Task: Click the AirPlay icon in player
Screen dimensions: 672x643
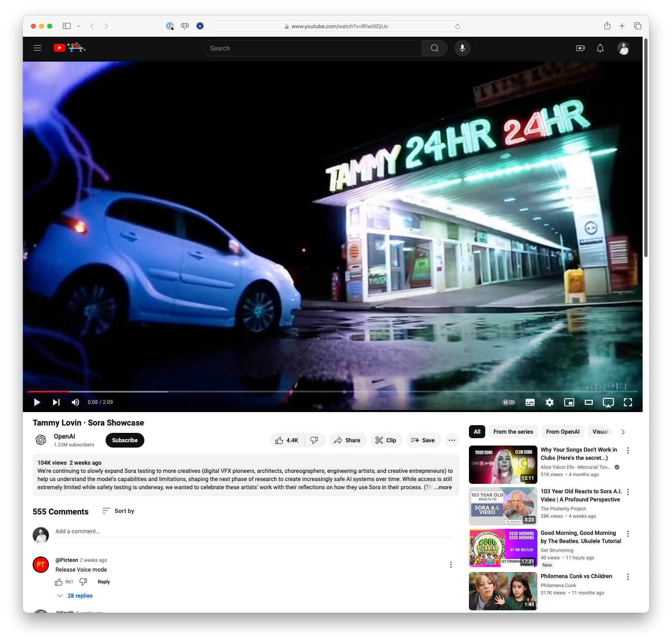Action: (608, 402)
